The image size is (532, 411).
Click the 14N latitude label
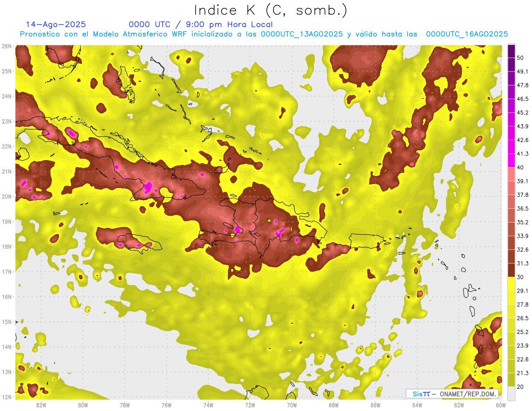click(x=7, y=347)
